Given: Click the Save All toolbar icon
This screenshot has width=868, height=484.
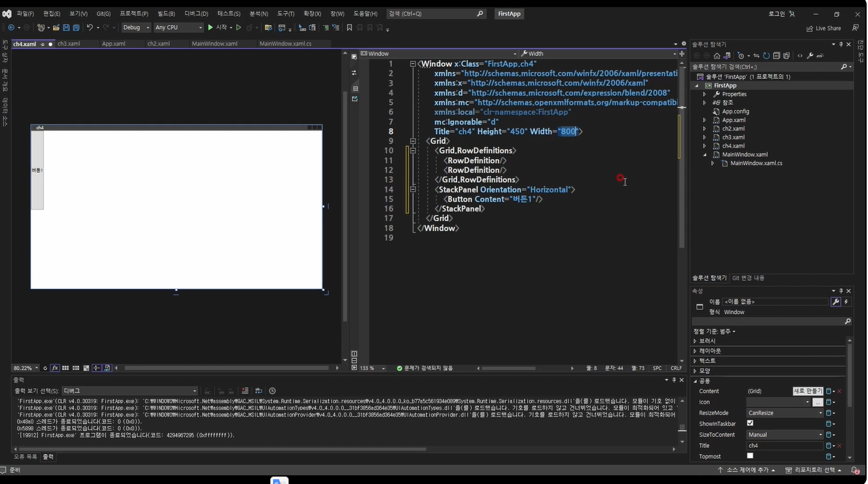Looking at the screenshot, I should (x=76, y=27).
